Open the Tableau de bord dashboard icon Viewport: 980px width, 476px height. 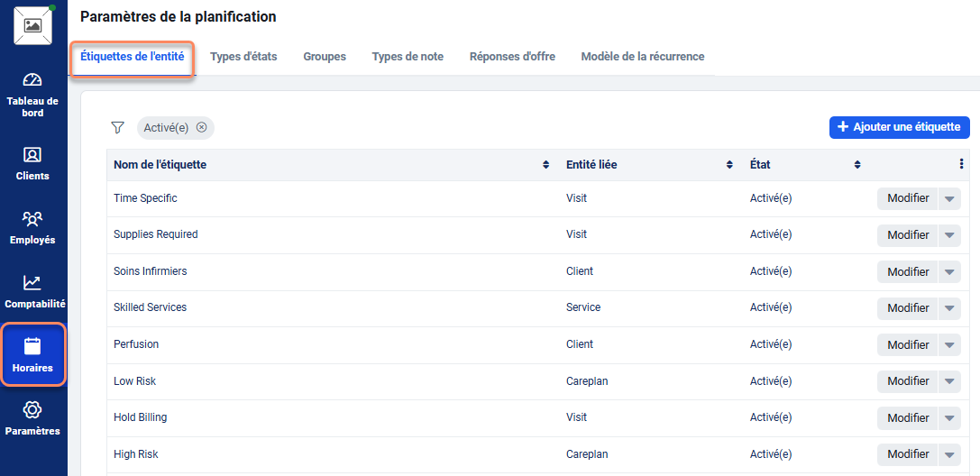(x=32, y=80)
